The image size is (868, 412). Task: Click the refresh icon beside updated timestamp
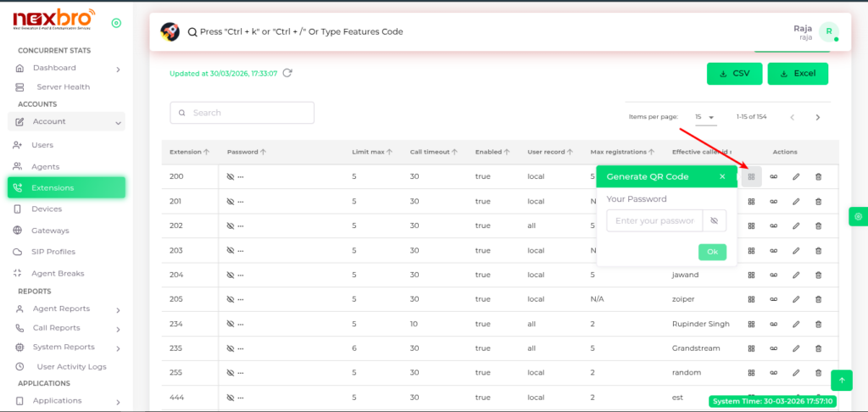tap(287, 73)
